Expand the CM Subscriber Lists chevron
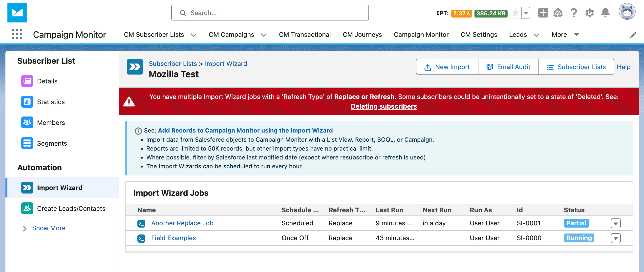644x272 pixels. [193, 35]
